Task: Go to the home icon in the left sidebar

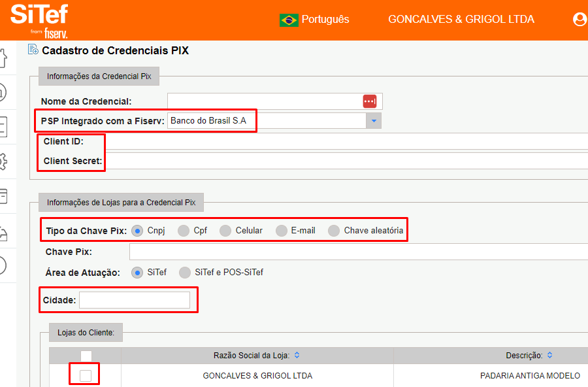Action: tap(3, 58)
